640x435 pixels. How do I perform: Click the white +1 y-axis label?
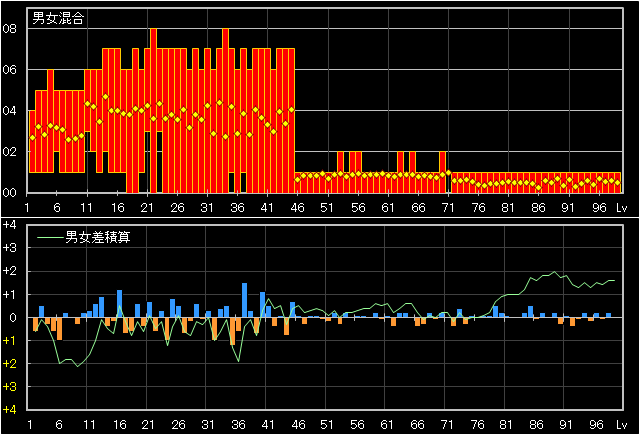point(9,294)
